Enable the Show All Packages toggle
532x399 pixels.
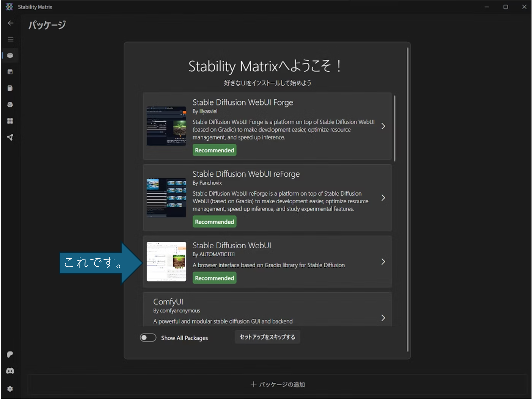point(148,338)
